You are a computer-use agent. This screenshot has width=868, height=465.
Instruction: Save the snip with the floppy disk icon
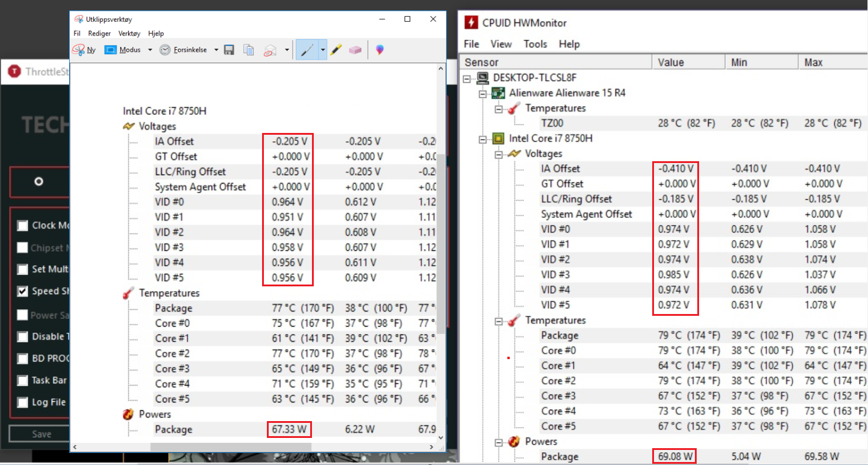pos(228,50)
